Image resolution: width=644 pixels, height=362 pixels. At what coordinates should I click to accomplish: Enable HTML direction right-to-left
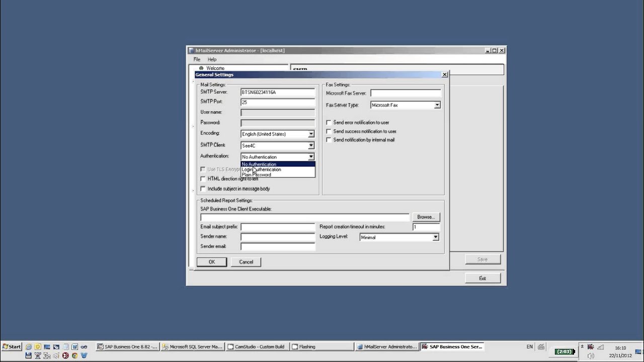(203, 178)
